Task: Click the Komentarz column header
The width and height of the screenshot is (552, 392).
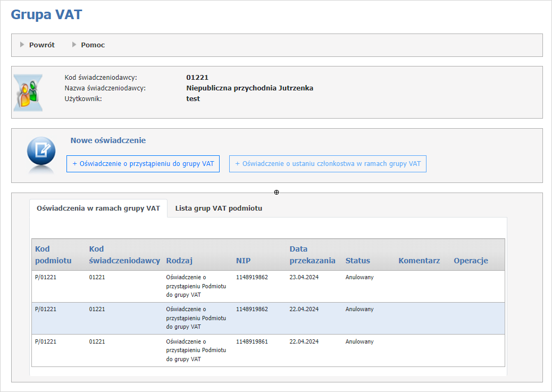Action: coord(419,261)
